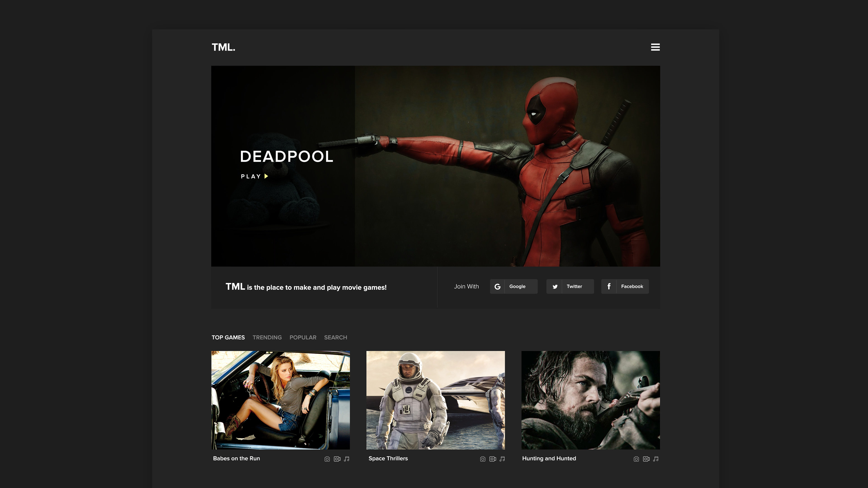Switch to the Popular tab

[303, 338]
